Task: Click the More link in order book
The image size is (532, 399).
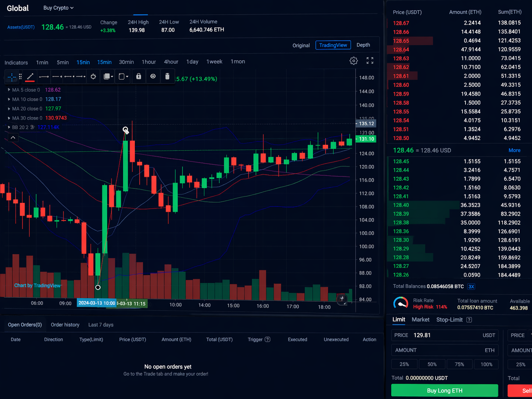Action: pyautogui.click(x=514, y=150)
